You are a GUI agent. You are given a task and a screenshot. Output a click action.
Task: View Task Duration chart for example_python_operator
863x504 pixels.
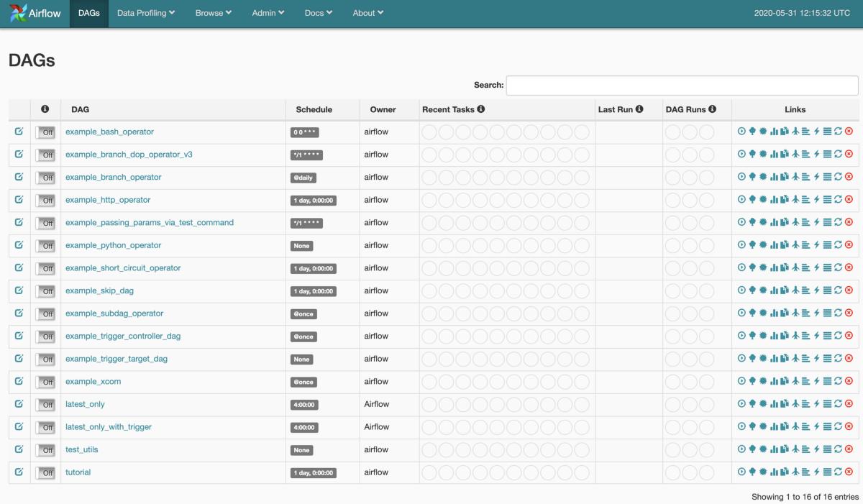[775, 245]
